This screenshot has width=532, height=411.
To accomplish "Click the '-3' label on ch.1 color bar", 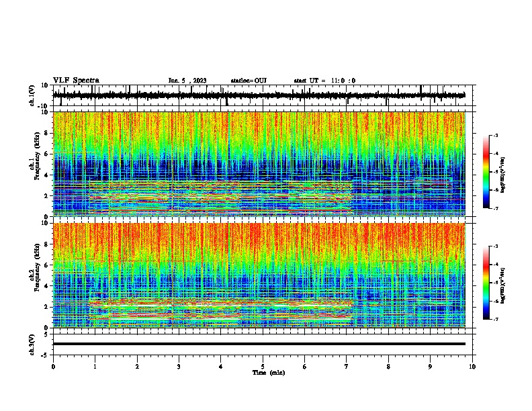I will click(x=495, y=136).
